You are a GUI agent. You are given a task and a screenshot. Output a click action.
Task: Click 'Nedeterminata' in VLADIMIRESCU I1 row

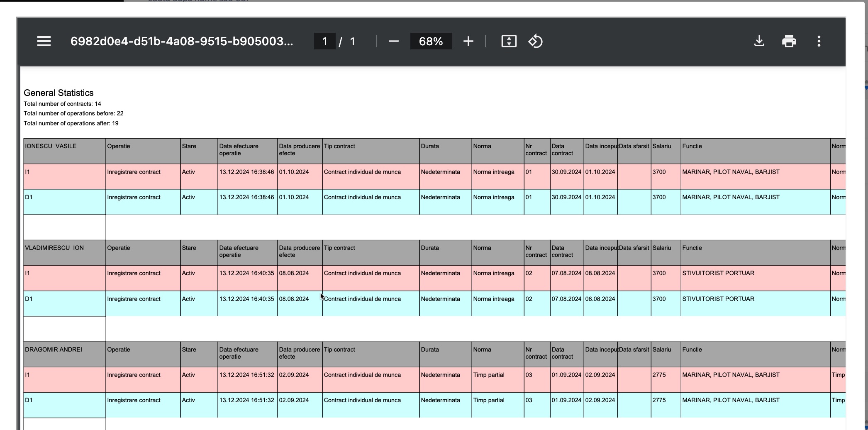click(440, 273)
